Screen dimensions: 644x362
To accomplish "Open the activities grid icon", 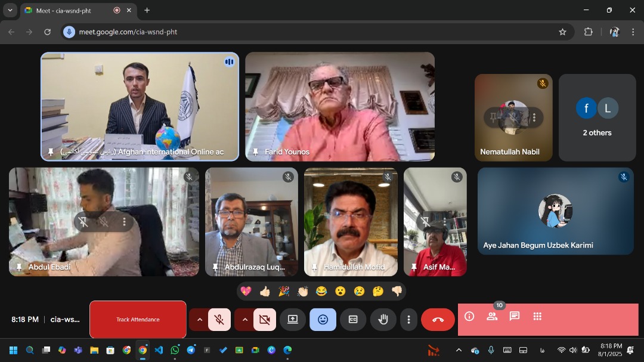I will click(x=537, y=317).
